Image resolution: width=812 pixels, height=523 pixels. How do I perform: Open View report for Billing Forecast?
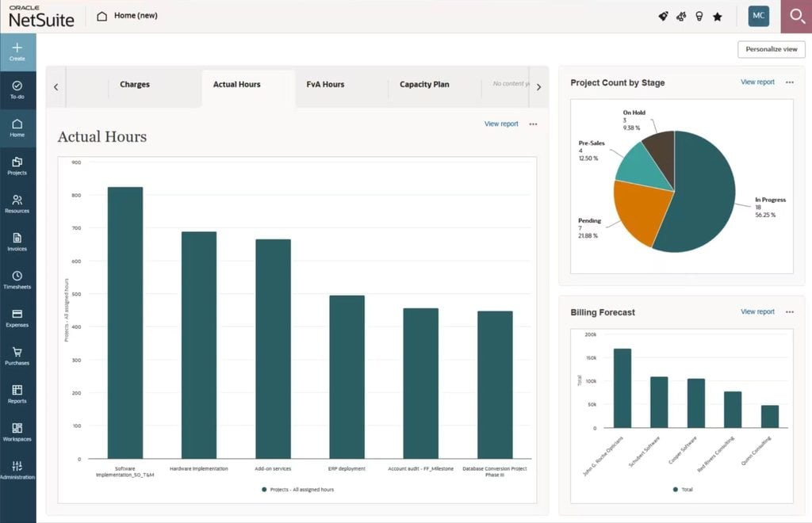(757, 312)
